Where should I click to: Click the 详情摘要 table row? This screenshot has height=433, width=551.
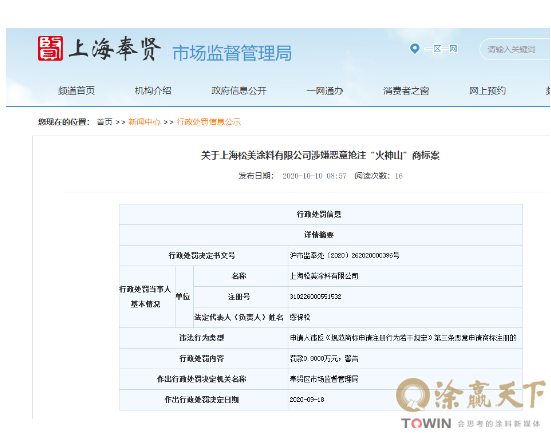click(x=320, y=235)
